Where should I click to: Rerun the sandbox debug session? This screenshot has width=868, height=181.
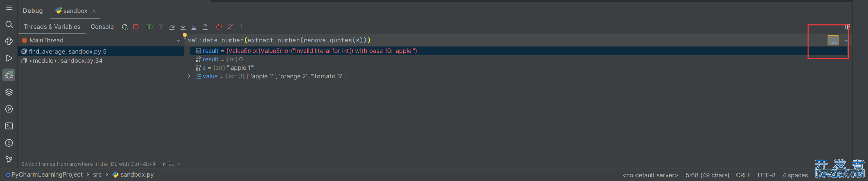click(125, 27)
